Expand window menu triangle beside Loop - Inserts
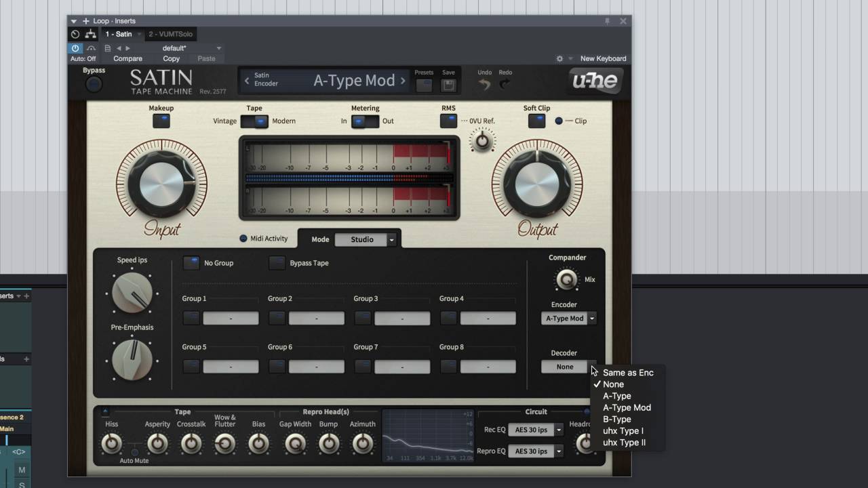Screen dimensions: 868x488 click(x=74, y=21)
